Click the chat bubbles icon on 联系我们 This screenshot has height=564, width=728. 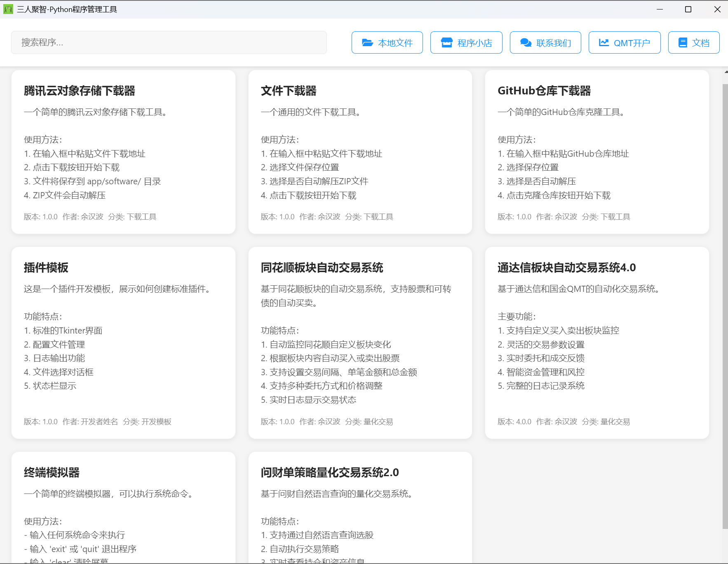(x=526, y=42)
